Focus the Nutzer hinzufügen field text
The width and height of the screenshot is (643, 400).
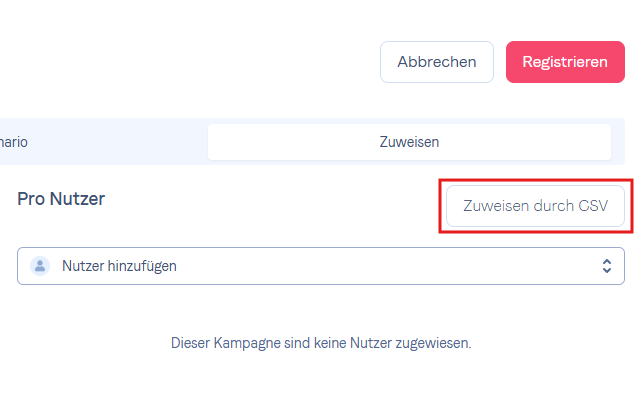click(x=119, y=266)
